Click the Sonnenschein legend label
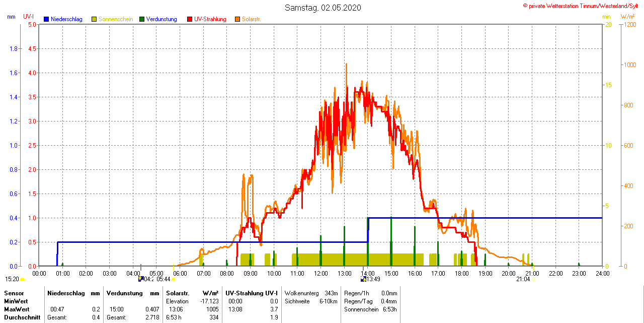 (116, 19)
